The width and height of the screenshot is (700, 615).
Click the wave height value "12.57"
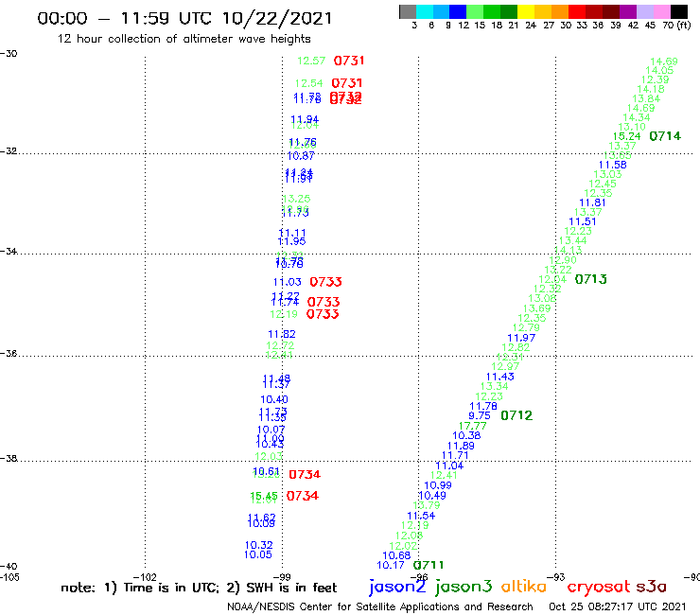(x=311, y=61)
